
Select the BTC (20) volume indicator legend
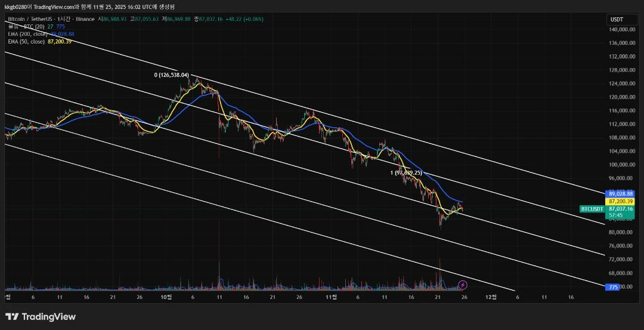pyautogui.click(x=26, y=26)
